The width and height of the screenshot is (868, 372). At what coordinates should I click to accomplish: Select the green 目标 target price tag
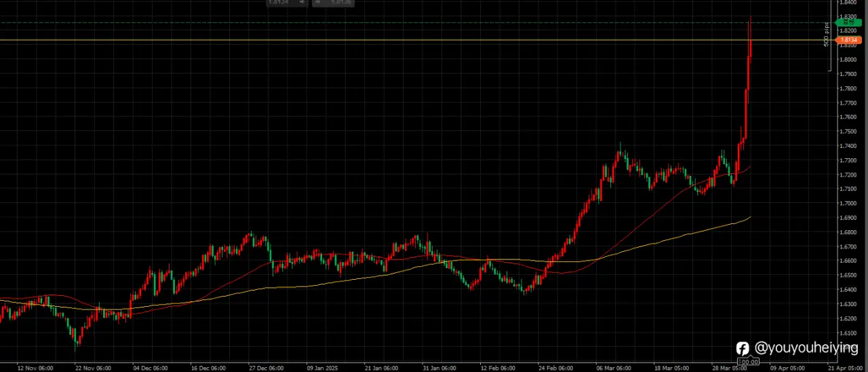click(x=849, y=22)
